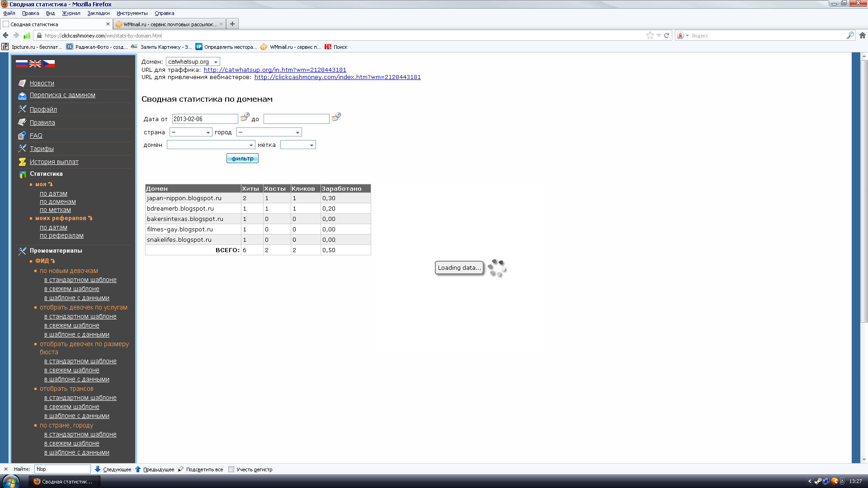
Task: Find previous match (Предыдущее)
Action: pos(155,469)
